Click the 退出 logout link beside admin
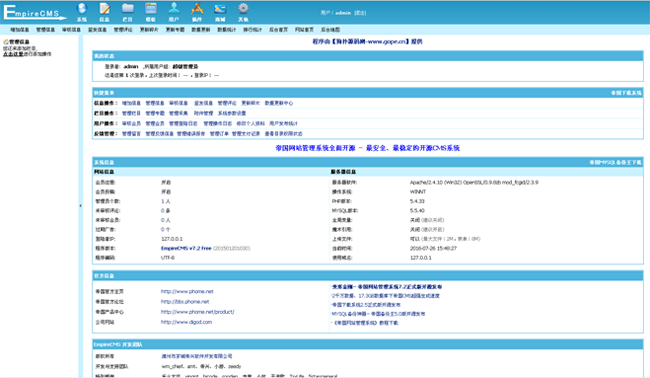The width and height of the screenshot is (650, 378). (360, 13)
